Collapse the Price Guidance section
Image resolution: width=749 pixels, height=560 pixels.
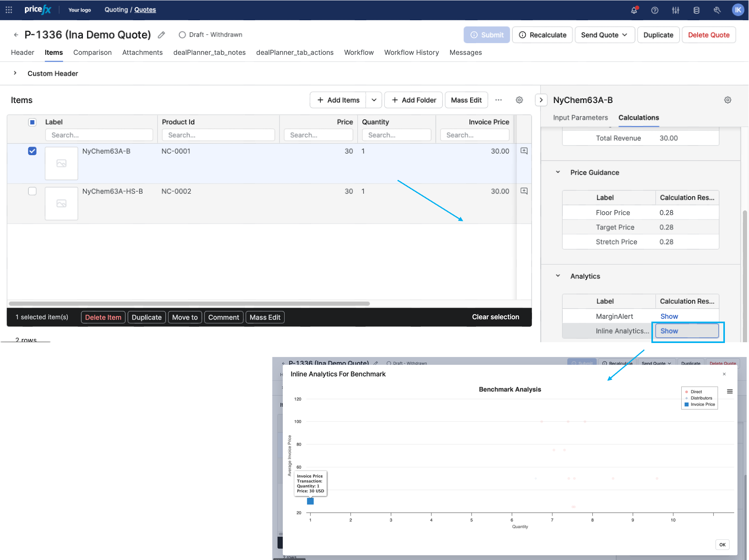558,172
